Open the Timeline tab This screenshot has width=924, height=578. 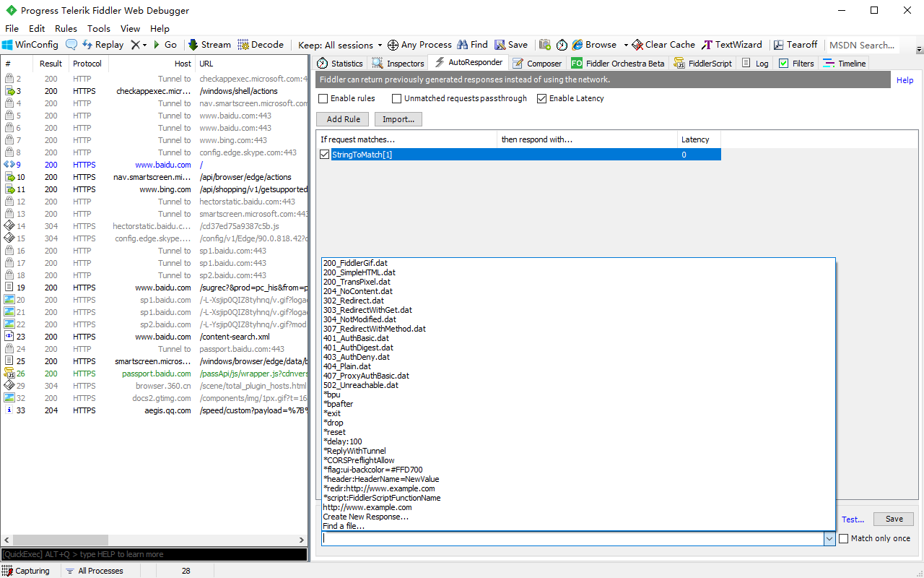845,64
